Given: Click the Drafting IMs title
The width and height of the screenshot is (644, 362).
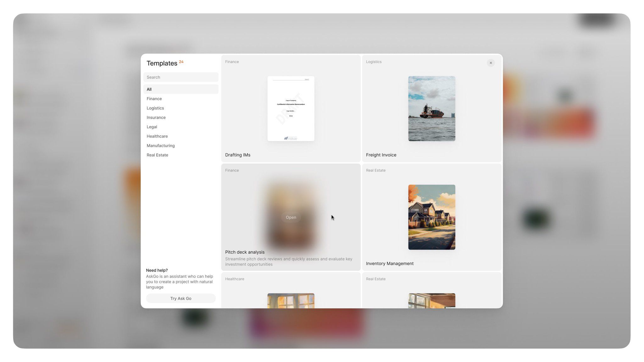Looking at the screenshot, I should point(238,155).
